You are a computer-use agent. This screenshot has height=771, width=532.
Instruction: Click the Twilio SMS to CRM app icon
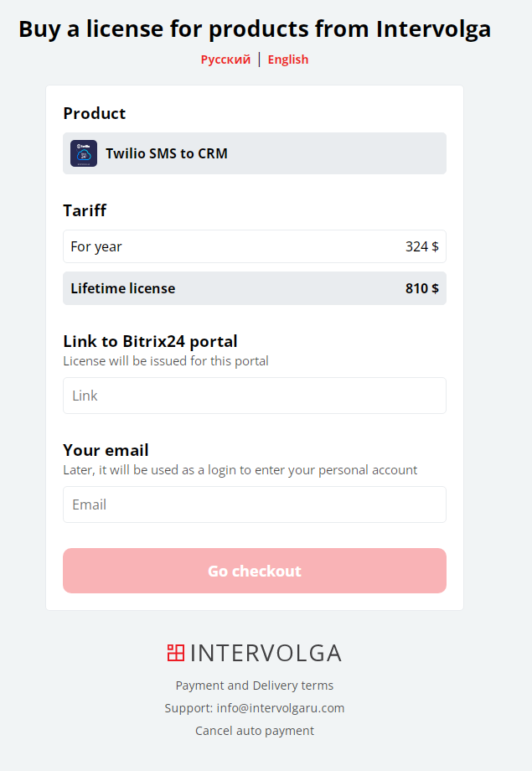(x=84, y=153)
